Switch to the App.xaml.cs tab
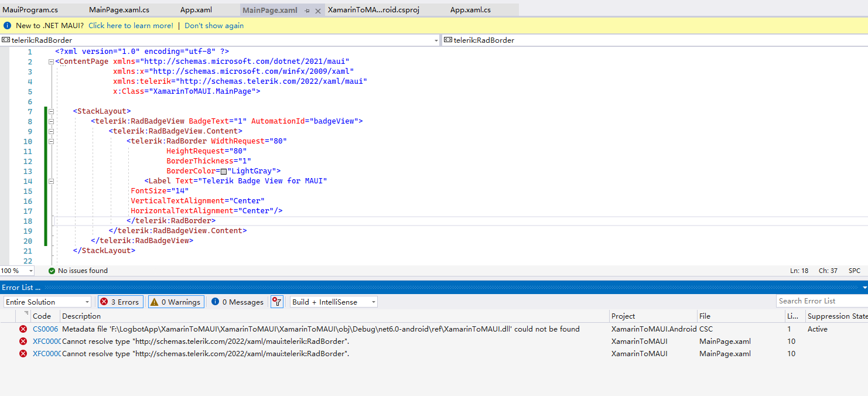 [470, 10]
